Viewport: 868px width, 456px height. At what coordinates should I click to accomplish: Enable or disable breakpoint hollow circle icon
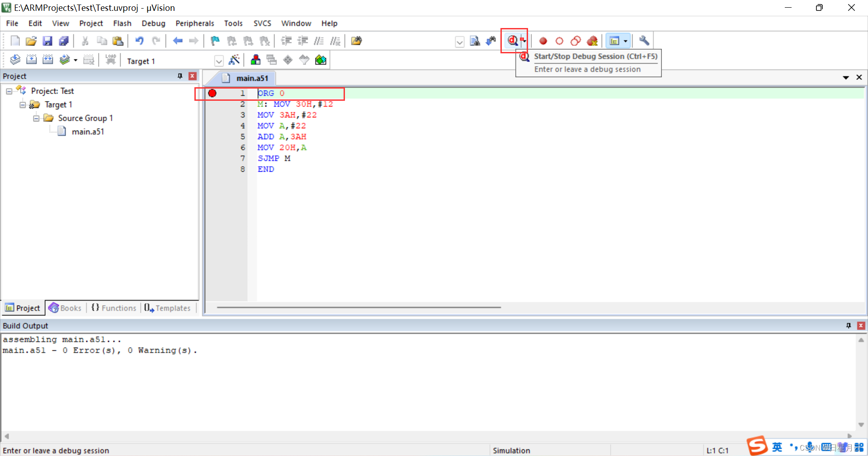tap(559, 41)
